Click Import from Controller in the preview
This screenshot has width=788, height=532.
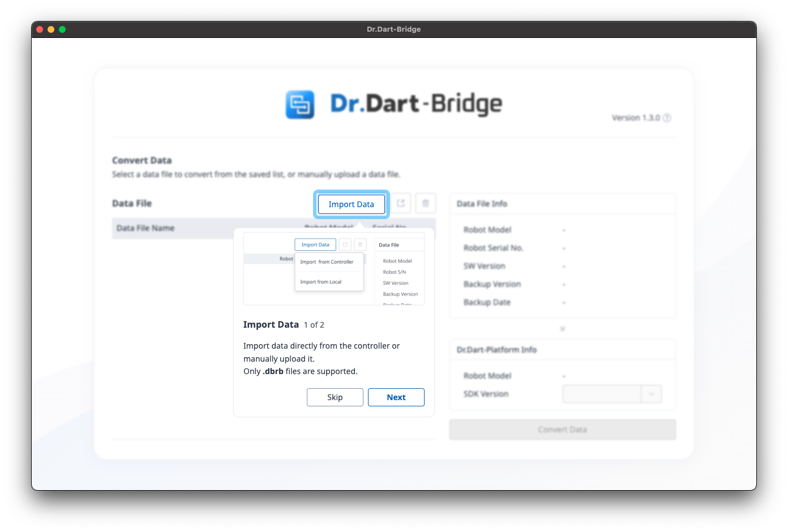tap(327, 262)
